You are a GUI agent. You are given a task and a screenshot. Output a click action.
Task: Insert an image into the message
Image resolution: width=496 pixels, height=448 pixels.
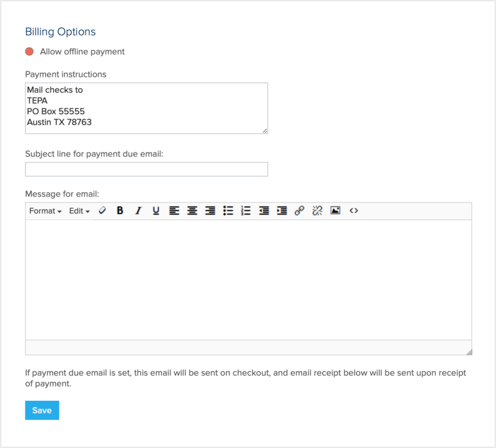click(335, 211)
